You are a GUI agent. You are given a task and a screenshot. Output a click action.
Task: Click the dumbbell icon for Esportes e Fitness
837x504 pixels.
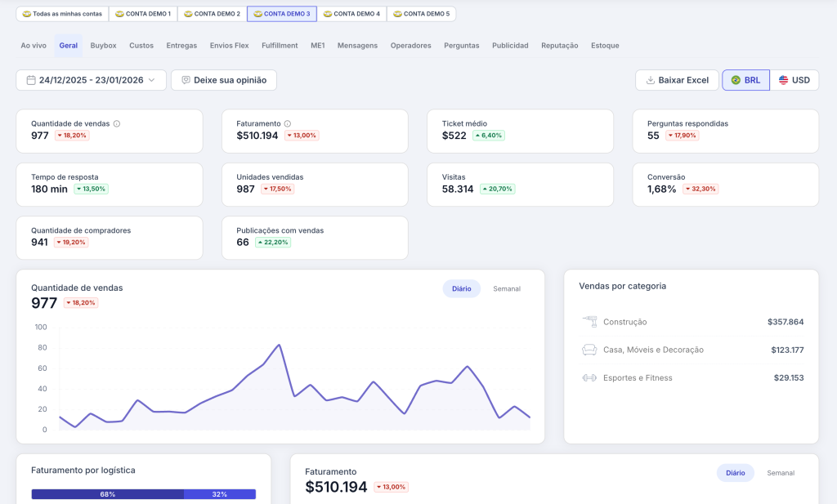click(x=589, y=378)
